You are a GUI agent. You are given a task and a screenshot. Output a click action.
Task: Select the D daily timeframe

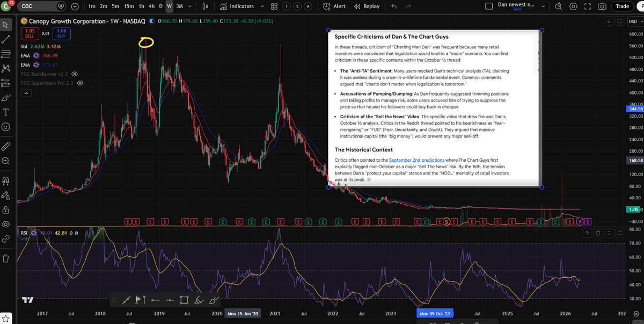point(161,6)
